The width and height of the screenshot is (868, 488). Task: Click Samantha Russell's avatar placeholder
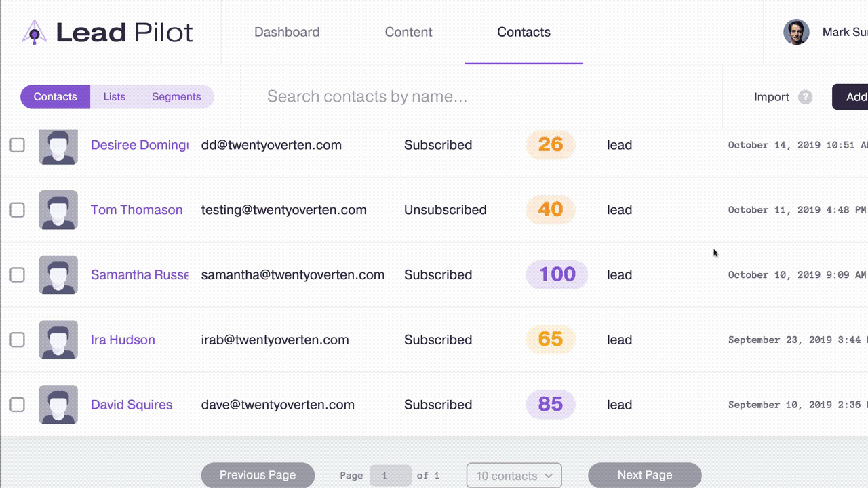pyautogui.click(x=58, y=275)
